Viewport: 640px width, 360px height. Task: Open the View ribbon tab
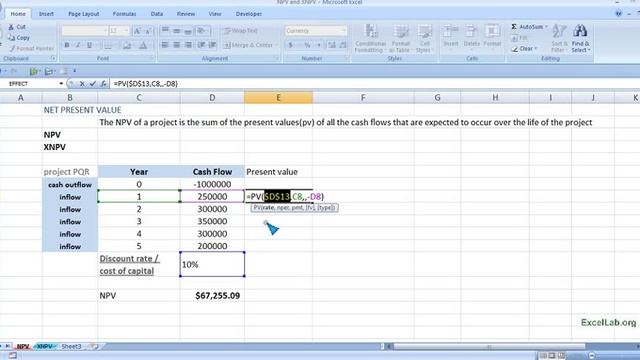click(x=215, y=14)
